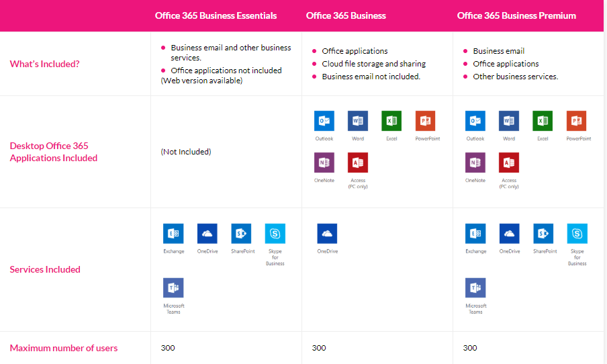Select Word icon under Business Premium
Image resolution: width=607 pixels, height=364 pixels.
click(x=509, y=121)
